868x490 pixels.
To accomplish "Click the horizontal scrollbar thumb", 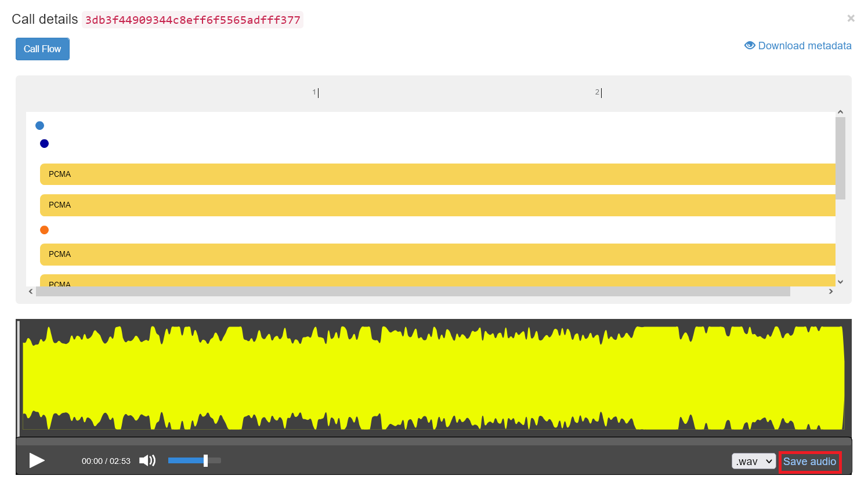I will (x=413, y=292).
